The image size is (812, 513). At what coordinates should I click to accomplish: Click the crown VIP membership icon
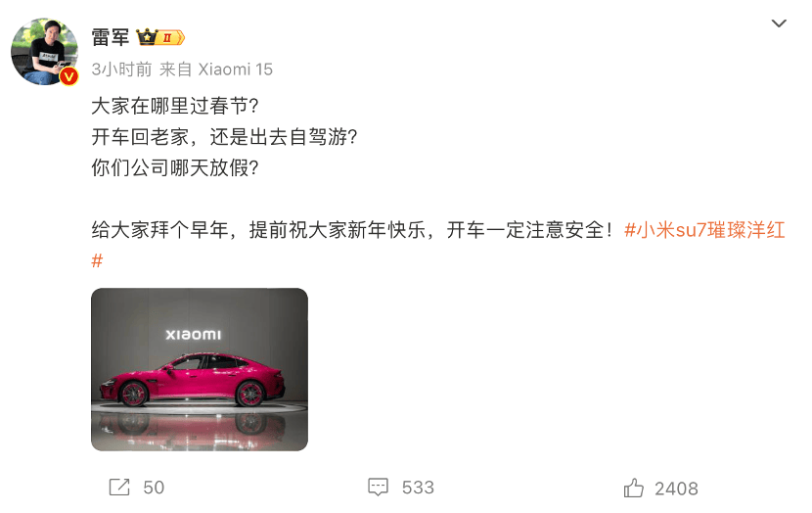[147, 37]
